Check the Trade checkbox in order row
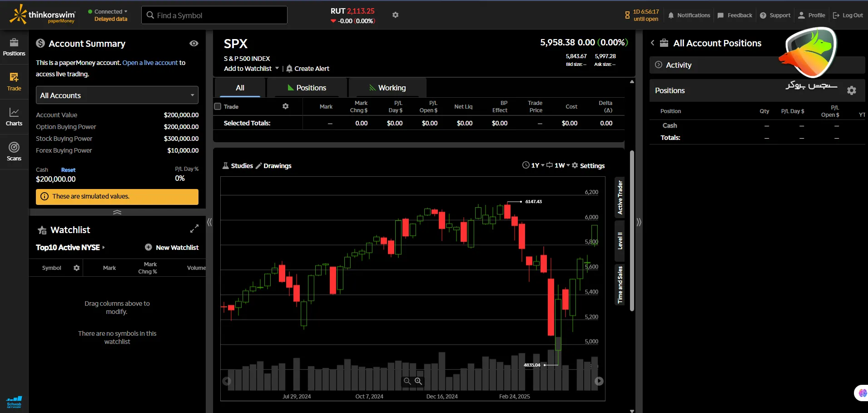Viewport: 868px width, 413px height. (x=217, y=106)
